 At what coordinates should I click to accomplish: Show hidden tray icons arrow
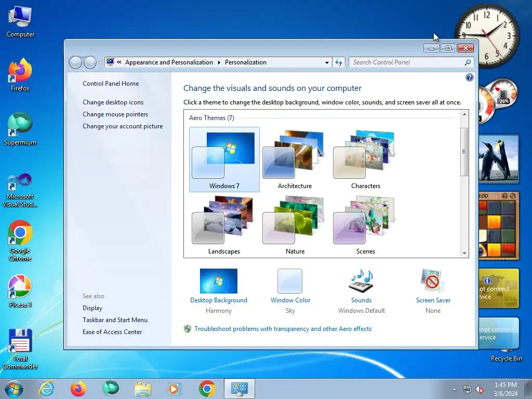(454, 390)
